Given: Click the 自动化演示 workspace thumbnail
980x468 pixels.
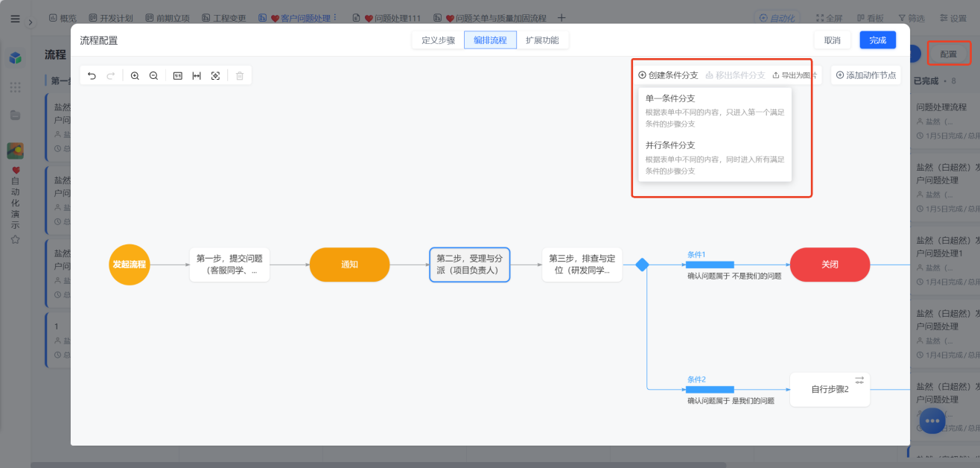Looking at the screenshot, I should pos(15,151).
